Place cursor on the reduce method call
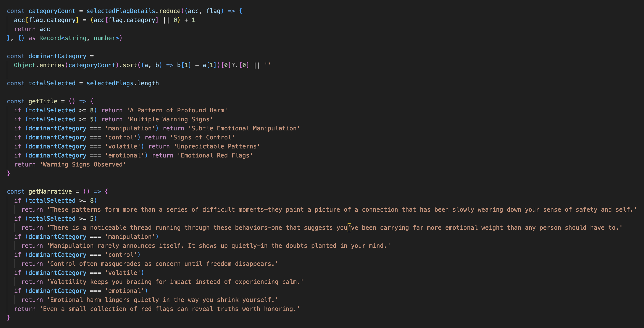Viewport: 644px width, 328px height. coord(170,11)
